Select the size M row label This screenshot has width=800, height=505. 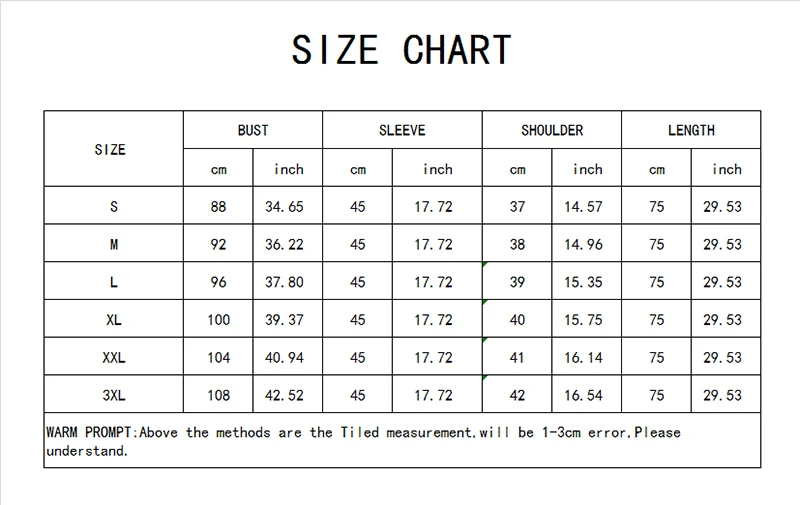pos(114,244)
